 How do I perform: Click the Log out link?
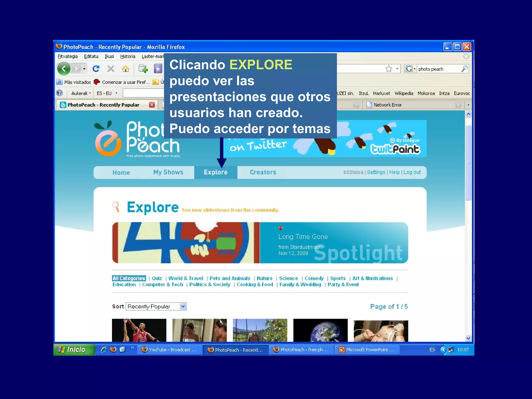pyautogui.click(x=412, y=172)
